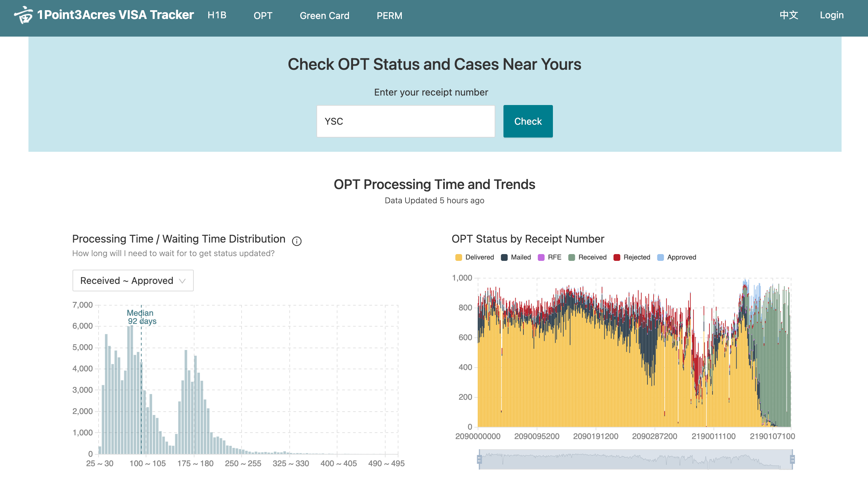This screenshot has height=477, width=868.
Task: Click the Median 92 days marker
Action: pos(141,317)
